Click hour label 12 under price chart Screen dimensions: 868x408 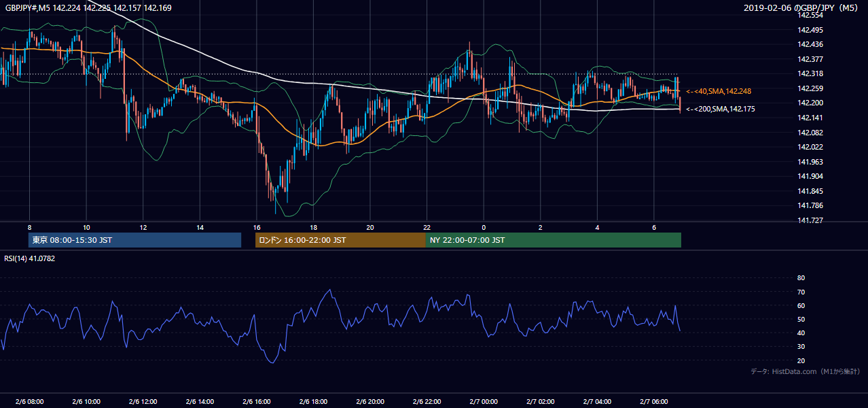tap(143, 227)
